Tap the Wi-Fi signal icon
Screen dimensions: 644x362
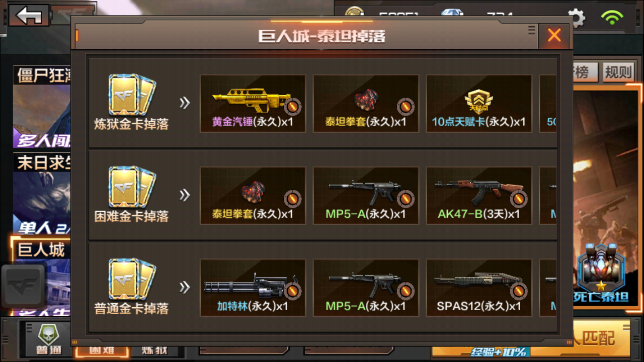pos(612,18)
